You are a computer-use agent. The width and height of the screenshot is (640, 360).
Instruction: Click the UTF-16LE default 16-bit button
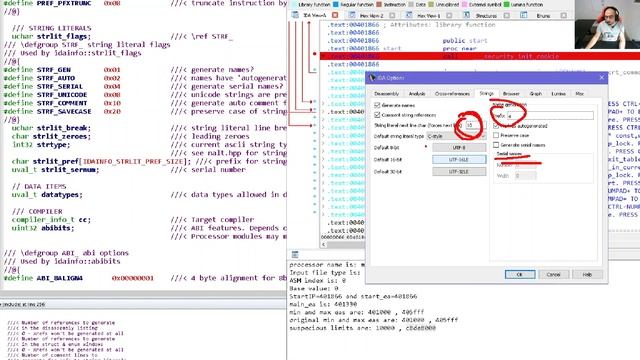pos(459,160)
